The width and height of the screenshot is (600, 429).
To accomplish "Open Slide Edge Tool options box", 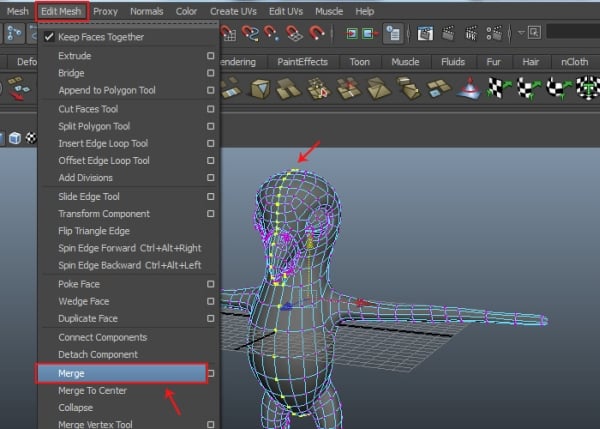I will pos(210,196).
